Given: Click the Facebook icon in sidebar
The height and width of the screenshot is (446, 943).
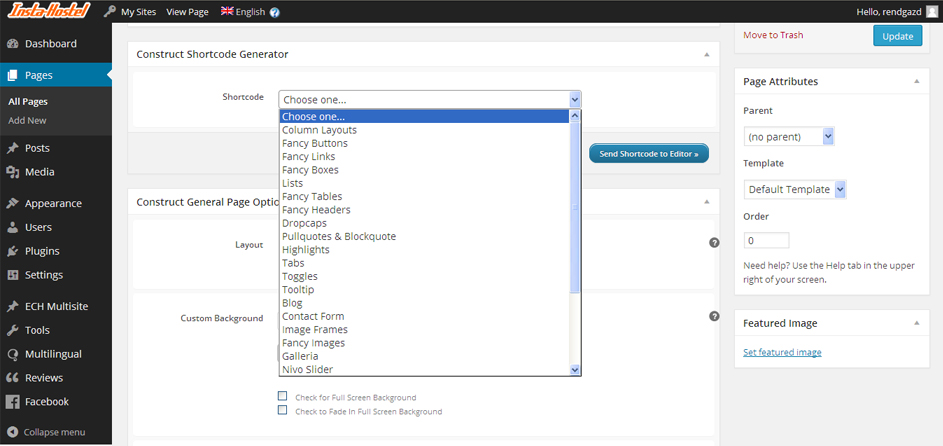Looking at the screenshot, I should tap(13, 402).
